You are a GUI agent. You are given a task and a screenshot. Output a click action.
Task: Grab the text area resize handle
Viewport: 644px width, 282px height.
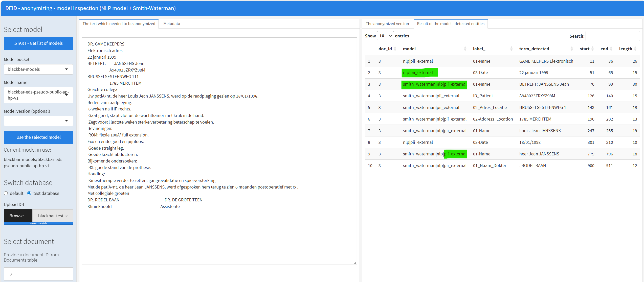click(355, 263)
